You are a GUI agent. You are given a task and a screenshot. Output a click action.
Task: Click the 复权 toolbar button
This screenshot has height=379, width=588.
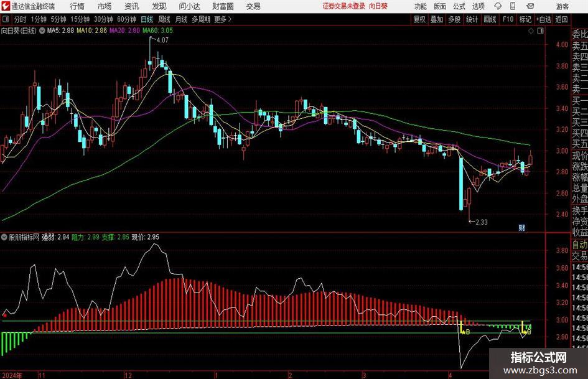point(419,19)
